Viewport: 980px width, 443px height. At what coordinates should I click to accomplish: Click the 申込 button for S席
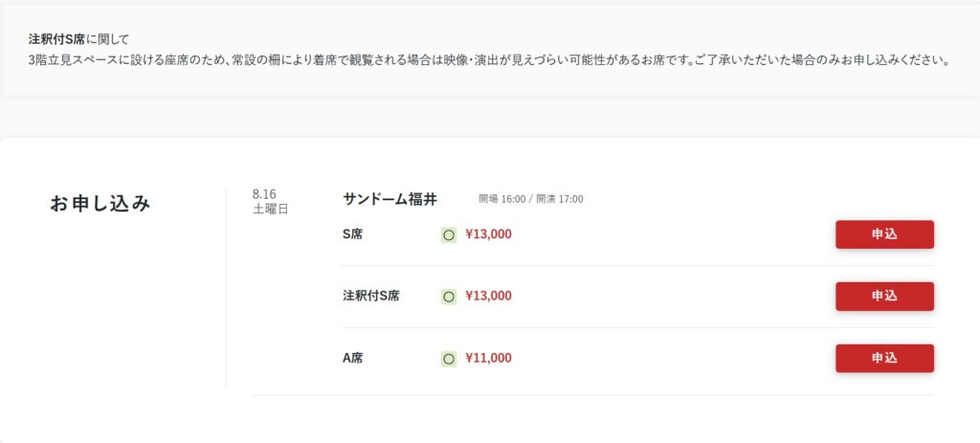[x=884, y=234]
